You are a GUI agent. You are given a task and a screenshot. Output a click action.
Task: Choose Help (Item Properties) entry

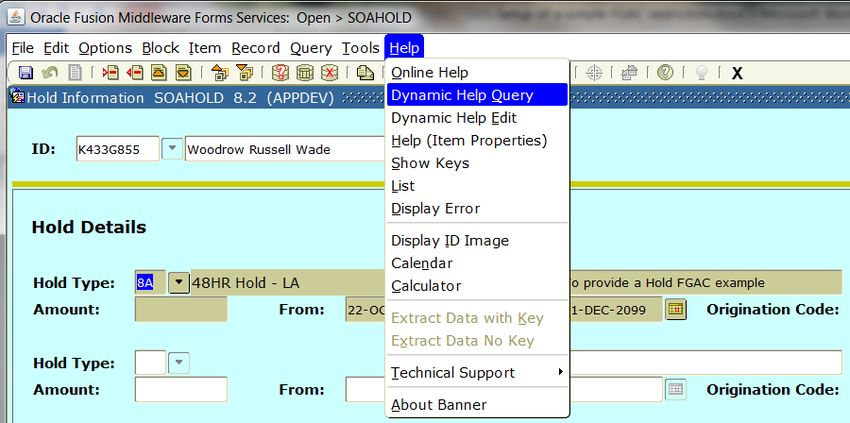(477, 141)
